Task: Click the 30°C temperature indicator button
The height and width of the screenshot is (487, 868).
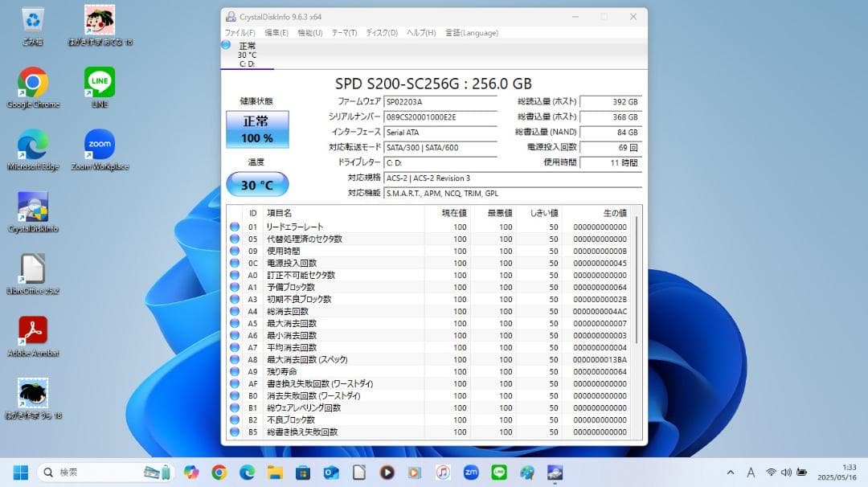Action: [258, 184]
